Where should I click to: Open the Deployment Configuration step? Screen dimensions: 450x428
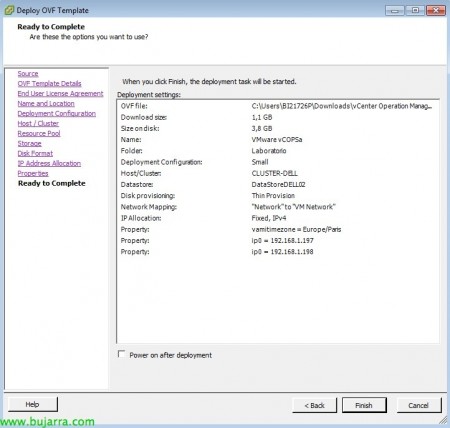coord(57,114)
